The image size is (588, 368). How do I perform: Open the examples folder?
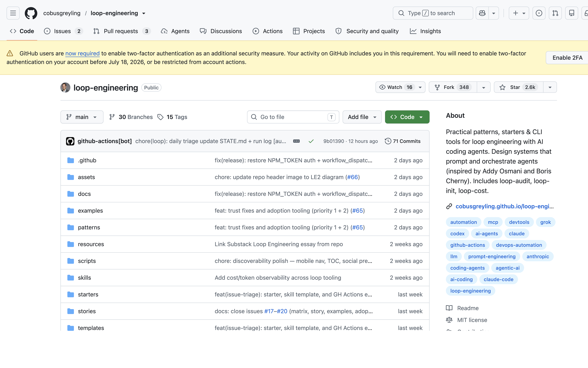pos(90,211)
